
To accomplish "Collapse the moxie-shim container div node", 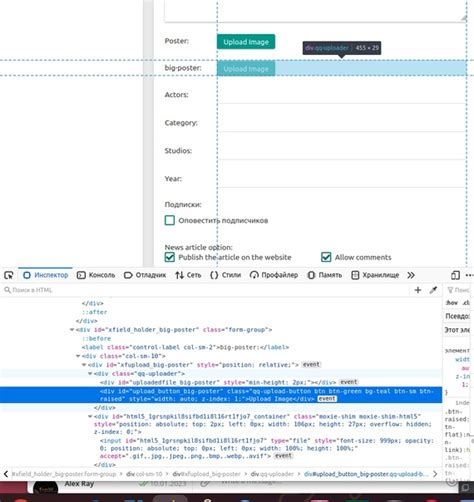I will tap(90, 416).
